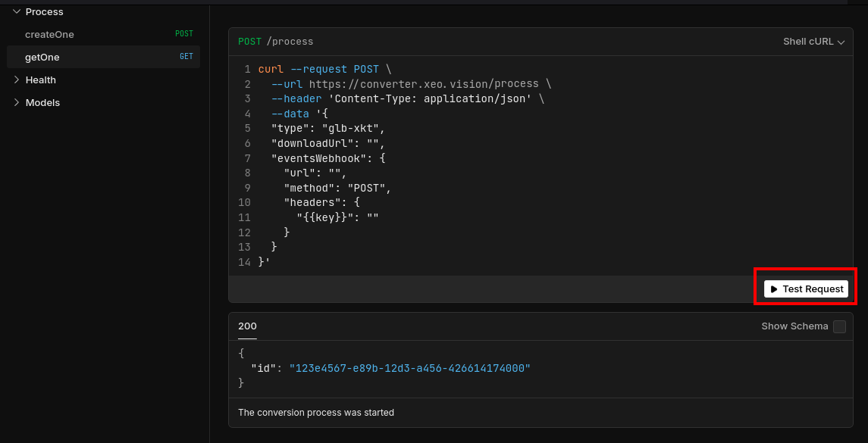Click the green POST badge beside createOne
This screenshot has height=443, width=868.
pos(184,34)
